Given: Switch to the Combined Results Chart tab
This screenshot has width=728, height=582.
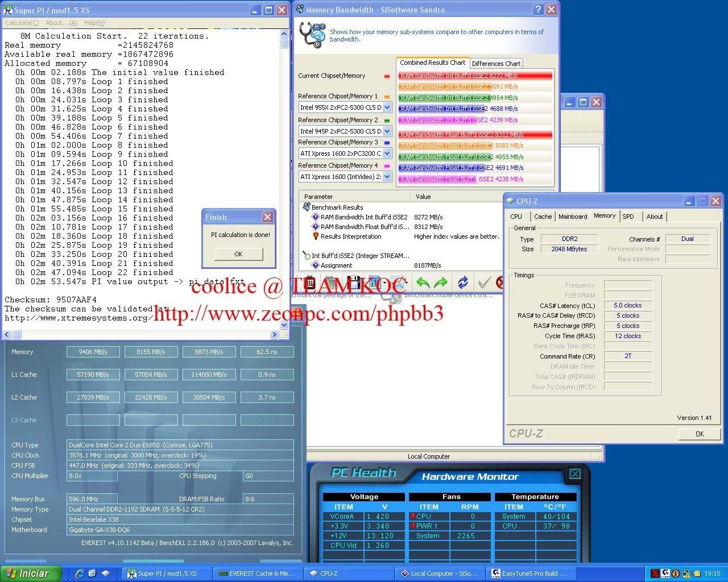Looking at the screenshot, I should (x=432, y=63).
